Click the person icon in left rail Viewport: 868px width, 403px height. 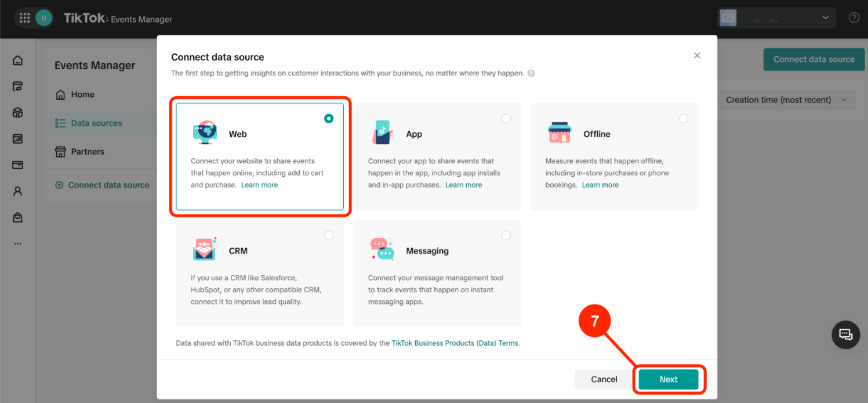(x=17, y=191)
